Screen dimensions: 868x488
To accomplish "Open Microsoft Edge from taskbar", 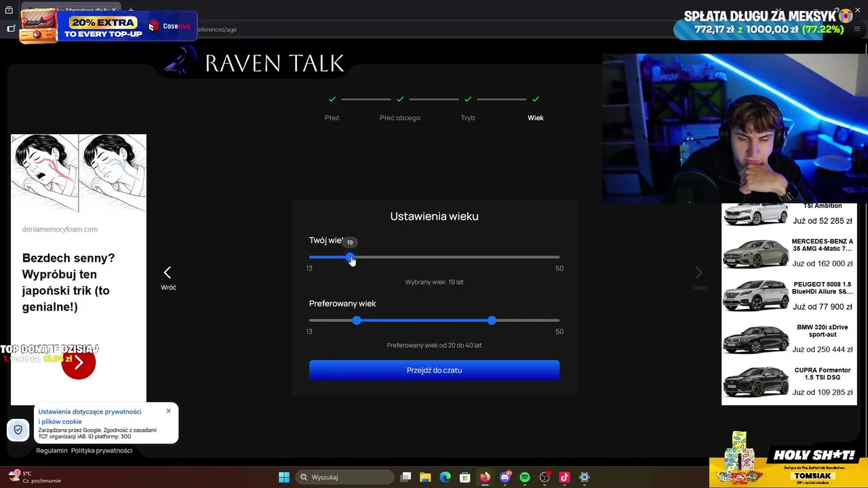I will 445,477.
